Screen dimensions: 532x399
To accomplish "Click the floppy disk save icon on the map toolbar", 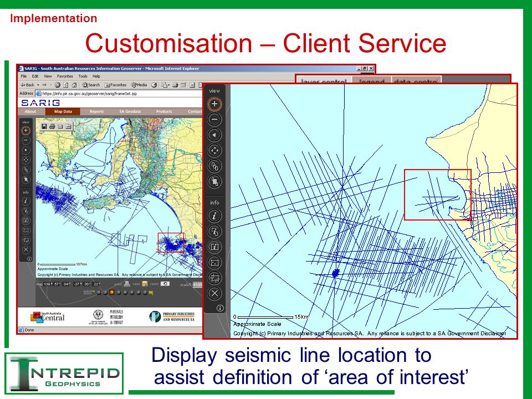I will [44, 126].
